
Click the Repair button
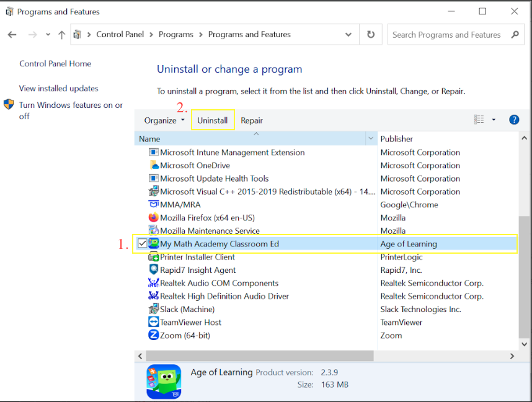tap(252, 120)
